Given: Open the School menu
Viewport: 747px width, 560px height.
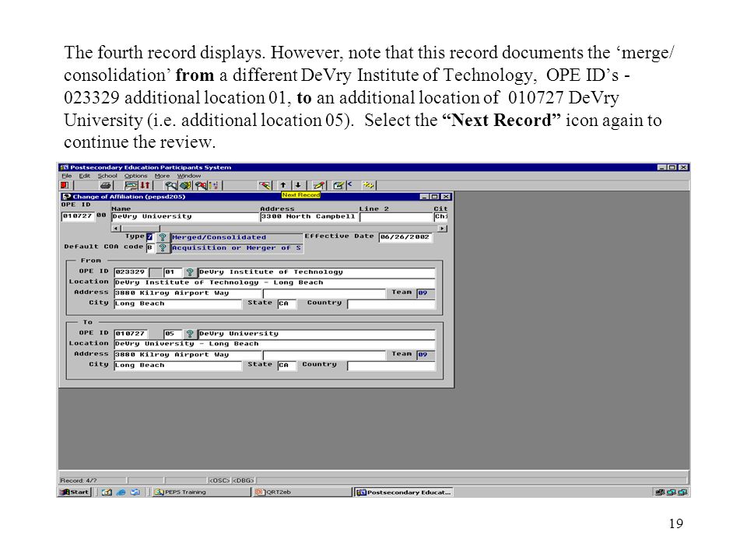Looking at the screenshot, I should click(107, 176).
